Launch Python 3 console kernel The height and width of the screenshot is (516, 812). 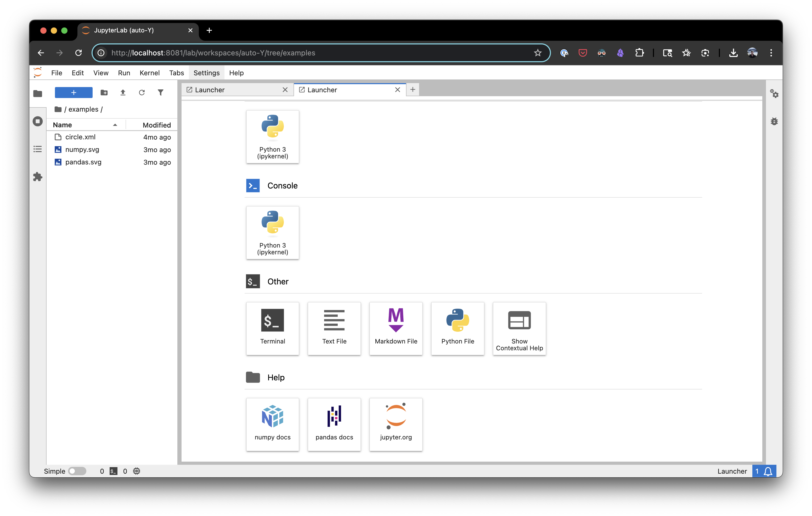pyautogui.click(x=273, y=232)
